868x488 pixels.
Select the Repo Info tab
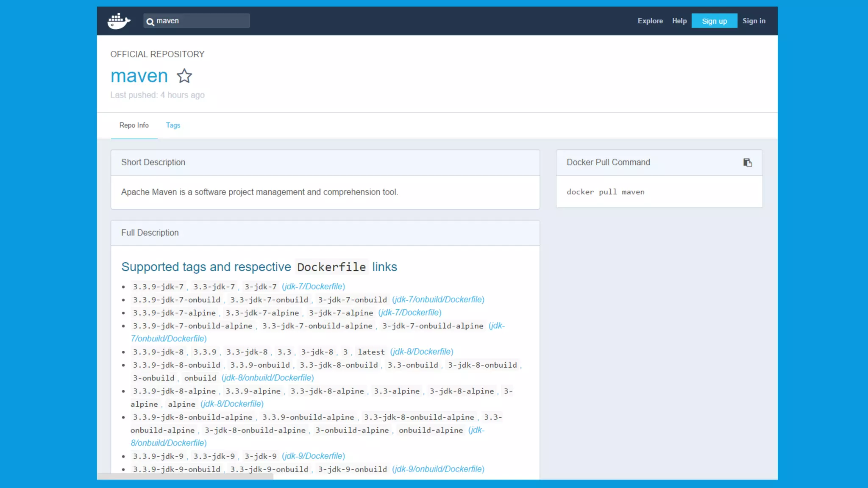[x=134, y=125]
